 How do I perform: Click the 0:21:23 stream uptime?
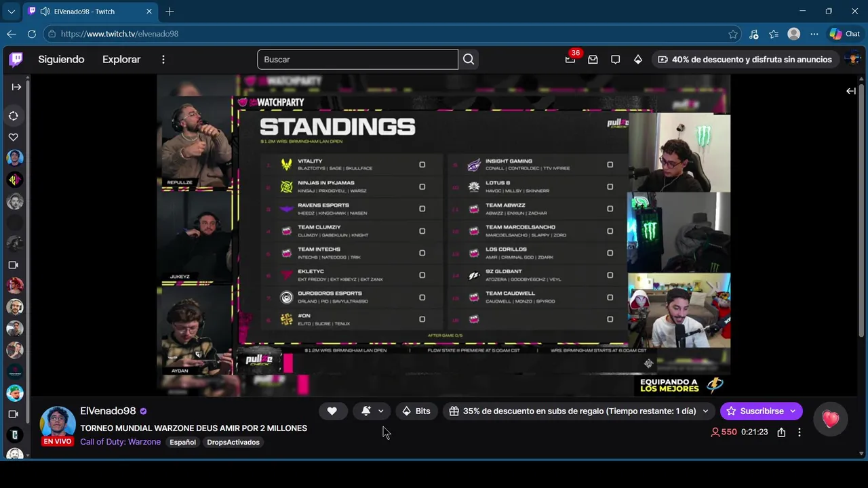754,432
